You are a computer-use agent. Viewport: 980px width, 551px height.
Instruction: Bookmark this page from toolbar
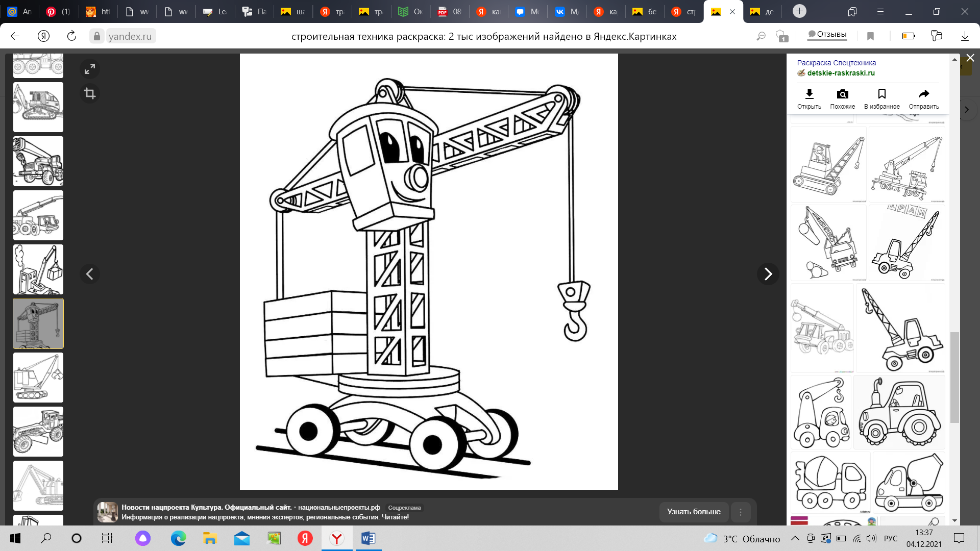870,36
